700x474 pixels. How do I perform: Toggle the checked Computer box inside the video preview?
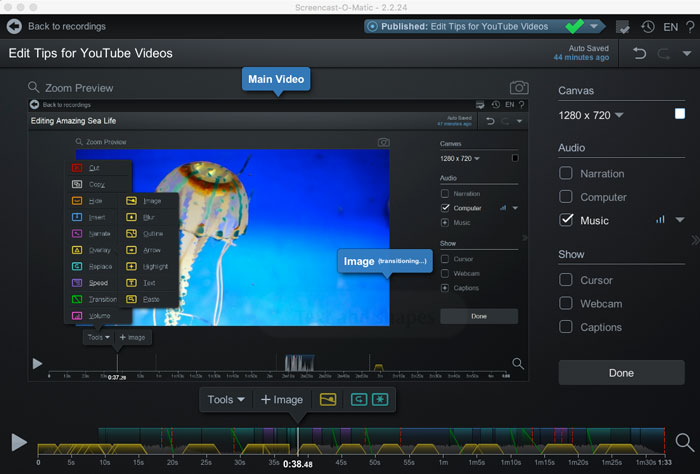click(445, 208)
